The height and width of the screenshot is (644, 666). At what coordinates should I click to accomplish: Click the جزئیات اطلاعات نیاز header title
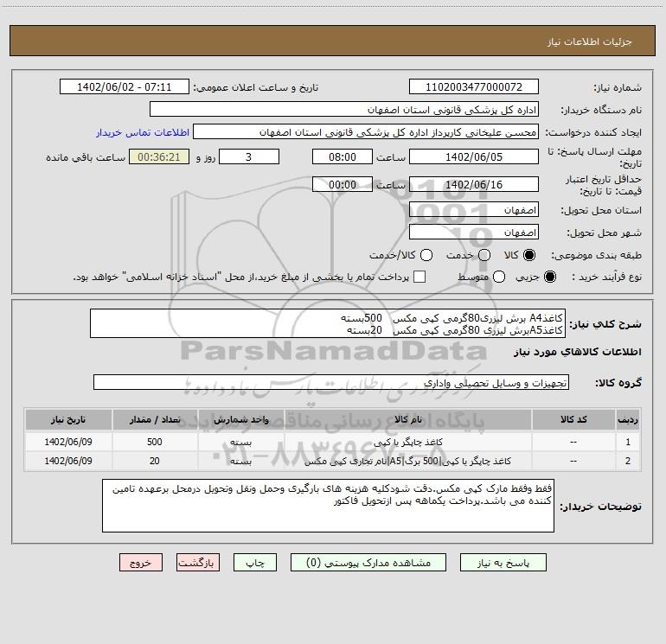click(x=590, y=41)
